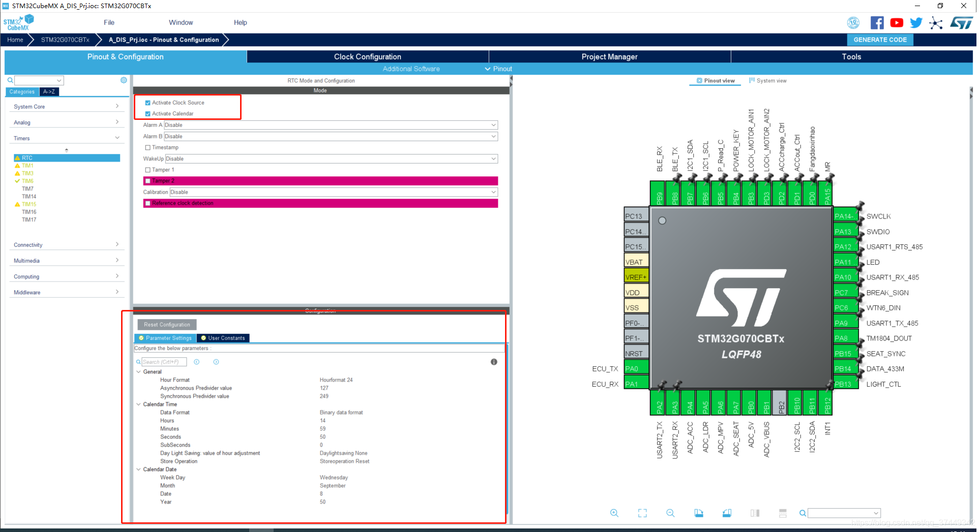980x532 pixels.
Task: Open the WakeUp dropdown
Action: 332,159
